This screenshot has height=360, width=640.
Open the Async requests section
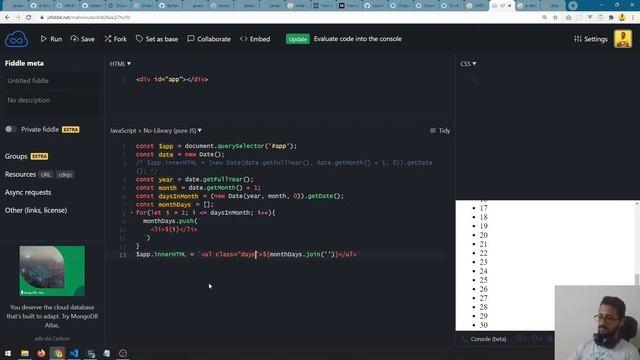tap(28, 192)
